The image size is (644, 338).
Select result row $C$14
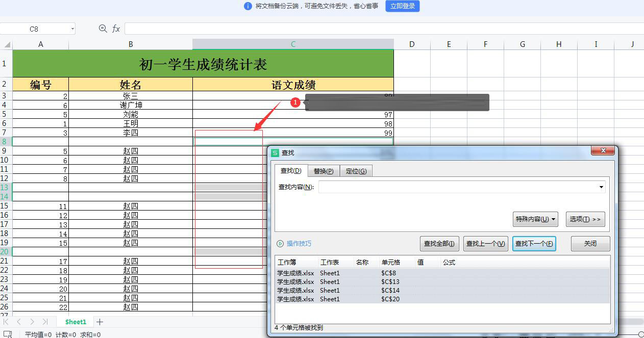442,290
